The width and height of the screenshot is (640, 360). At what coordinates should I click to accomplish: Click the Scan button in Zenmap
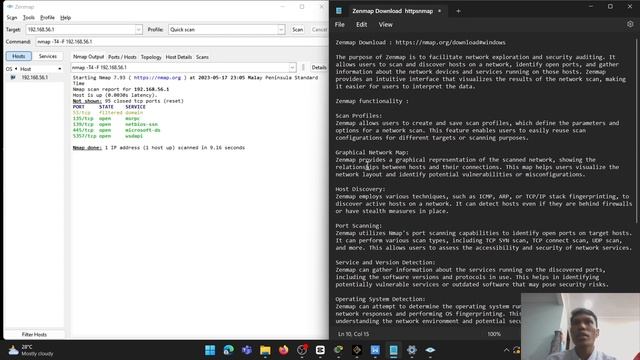tap(298, 29)
